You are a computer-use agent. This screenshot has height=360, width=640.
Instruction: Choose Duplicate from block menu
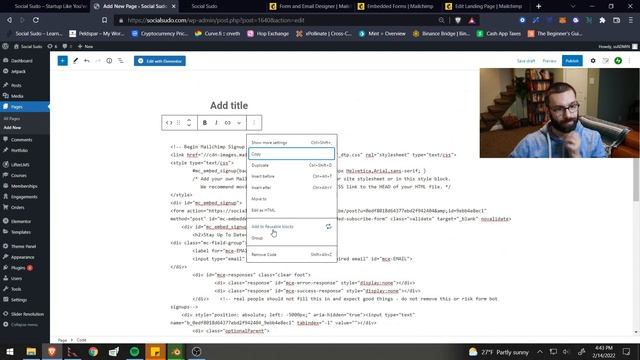pos(291,165)
